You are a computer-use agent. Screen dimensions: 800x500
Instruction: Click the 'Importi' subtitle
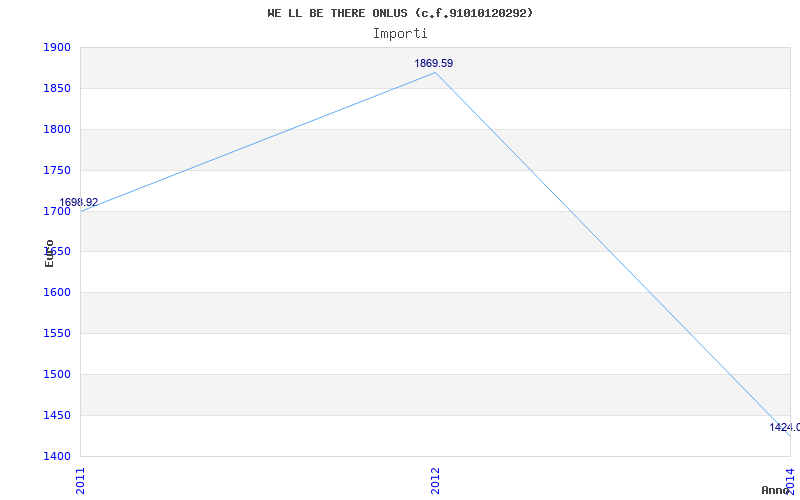point(400,34)
